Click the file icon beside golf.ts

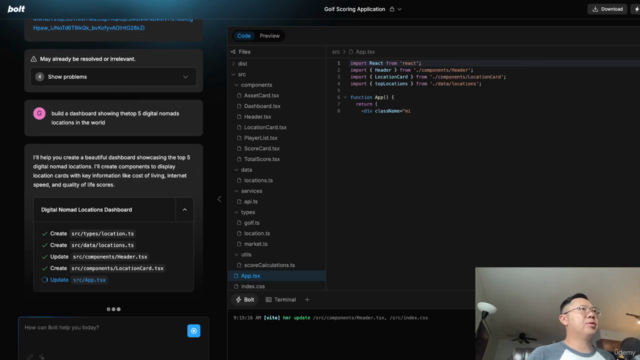tap(239, 223)
